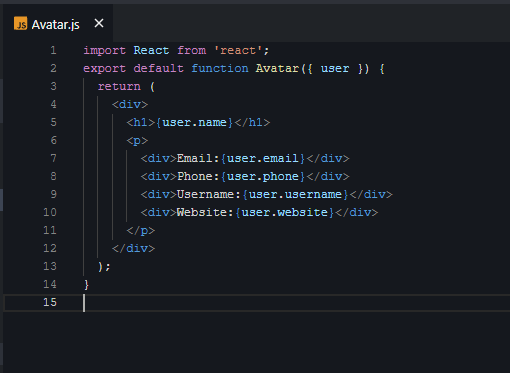Click the 'Username:' label text
Screen dimensions: 510x373
tap(209, 194)
